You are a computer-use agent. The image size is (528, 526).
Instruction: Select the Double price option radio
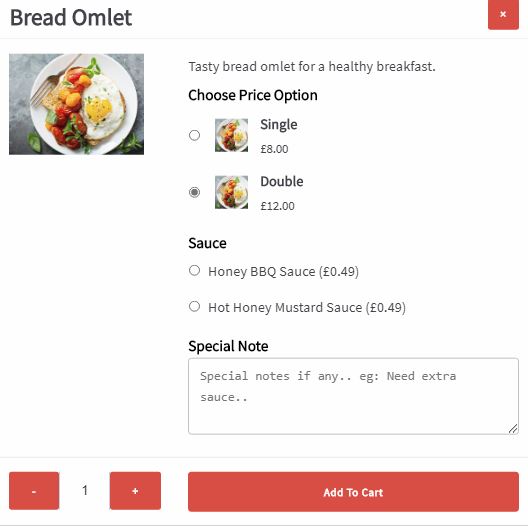pos(194,192)
